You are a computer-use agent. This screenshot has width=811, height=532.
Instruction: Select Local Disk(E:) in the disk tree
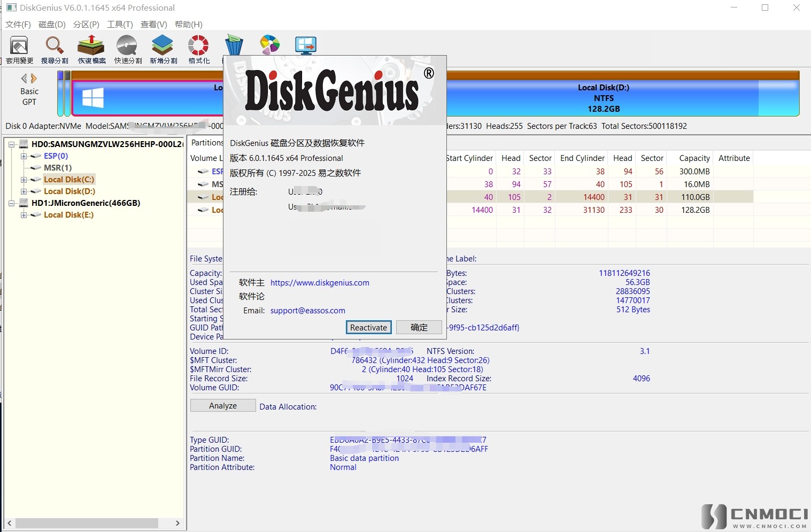68,215
